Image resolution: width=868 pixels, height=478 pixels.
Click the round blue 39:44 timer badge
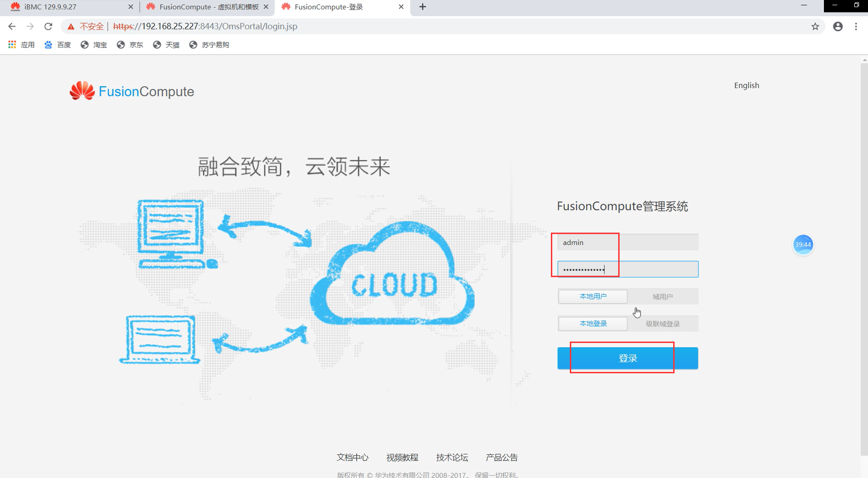[x=803, y=244]
